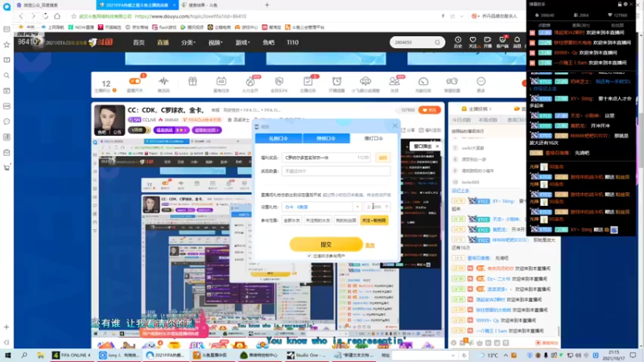Viewport: 644px width, 362px height.
Task: Click the browser address bar URL
Action: pyautogui.click(x=191, y=16)
